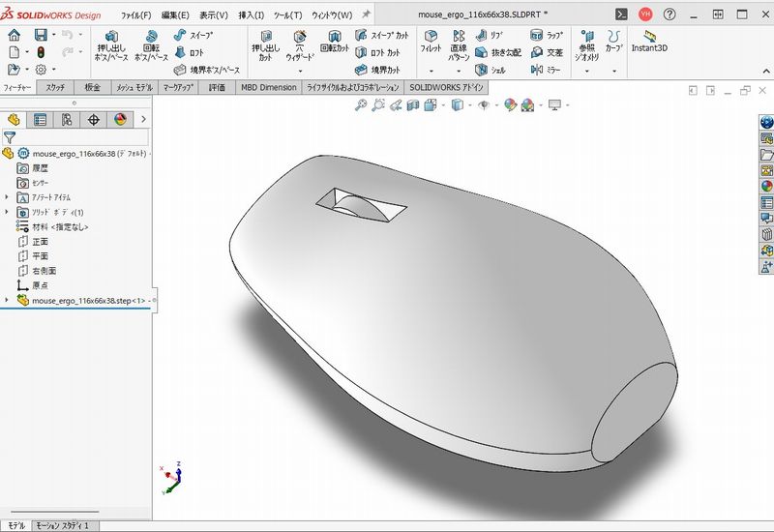774x532 pixels.
Task: Open the Apply Scene icon
Action: click(527, 104)
